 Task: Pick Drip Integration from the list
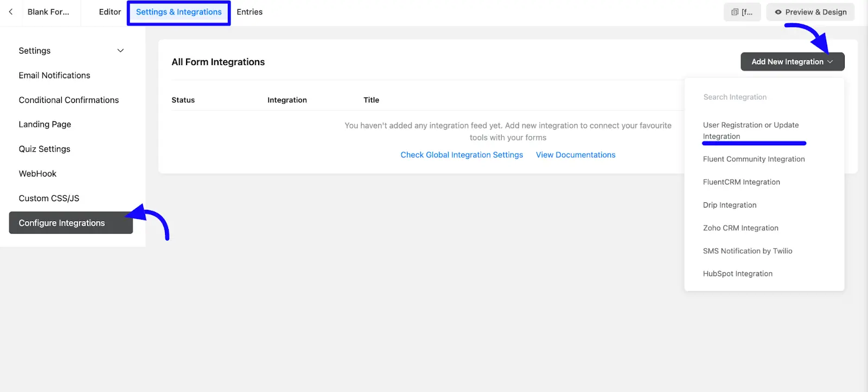(730, 205)
